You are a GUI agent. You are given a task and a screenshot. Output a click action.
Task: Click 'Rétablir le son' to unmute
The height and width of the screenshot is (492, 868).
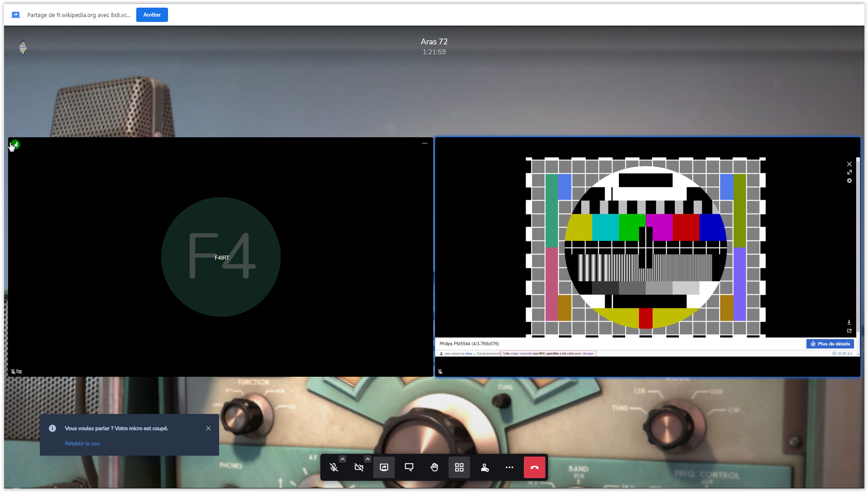pos(82,444)
